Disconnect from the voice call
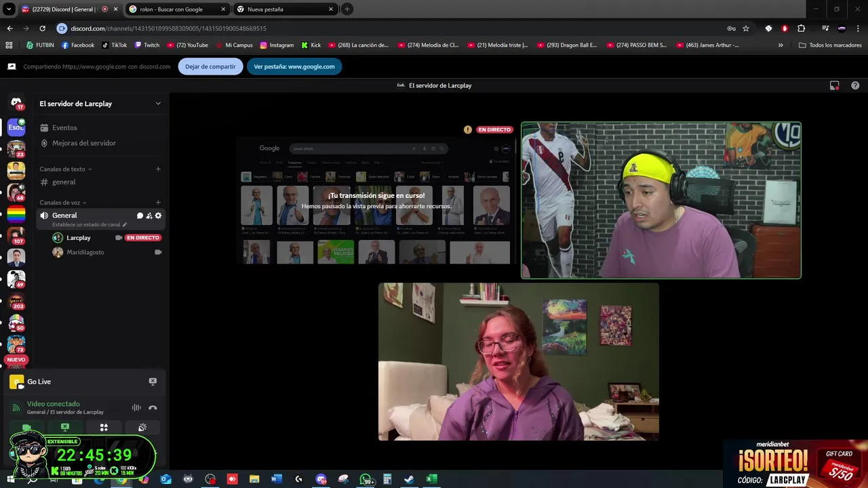Screen dimensions: 868x488 [153, 407]
